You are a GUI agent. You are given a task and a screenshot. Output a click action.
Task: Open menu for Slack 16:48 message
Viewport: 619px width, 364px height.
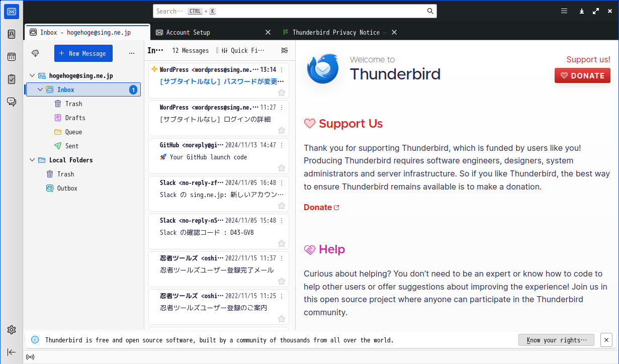pos(282,183)
